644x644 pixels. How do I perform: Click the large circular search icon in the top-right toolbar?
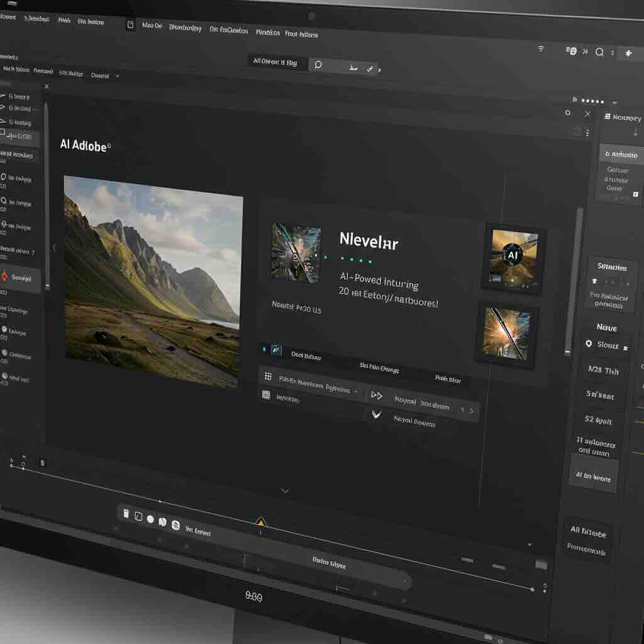click(x=599, y=52)
